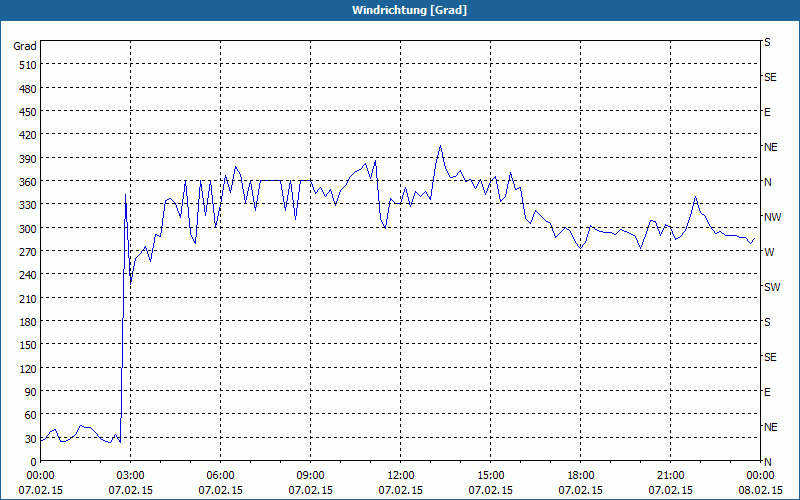Click the 09:00 time axis label
Image resolution: width=800 pixels, height=500 pixels.
click(310, 476)
